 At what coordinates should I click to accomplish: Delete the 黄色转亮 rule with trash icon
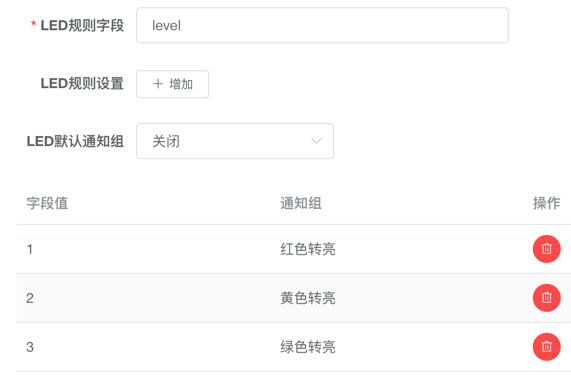tap(546, 298)
